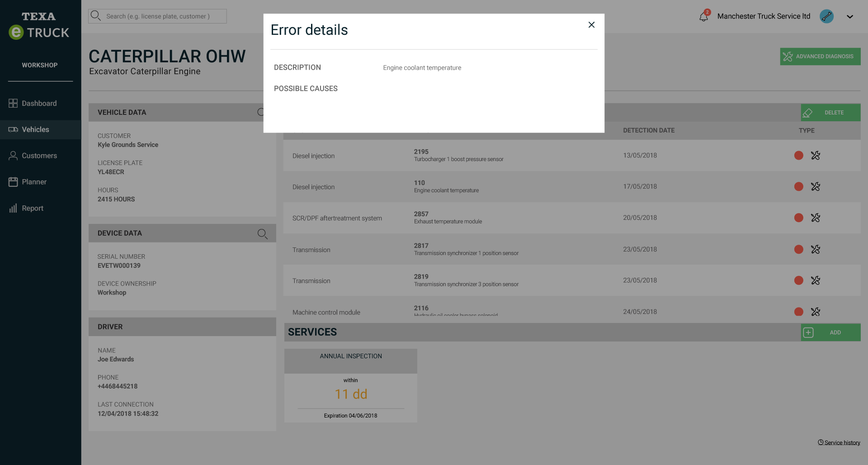Image resolution: width=868 pixels, height=465 pixels.
Task: Click red status dot for error 110
Action: tap(799, 186)
